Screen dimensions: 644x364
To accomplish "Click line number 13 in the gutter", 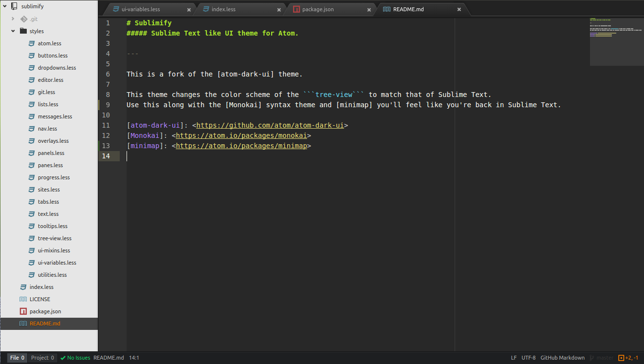I will pyautogui.click(x=106, y=146).
